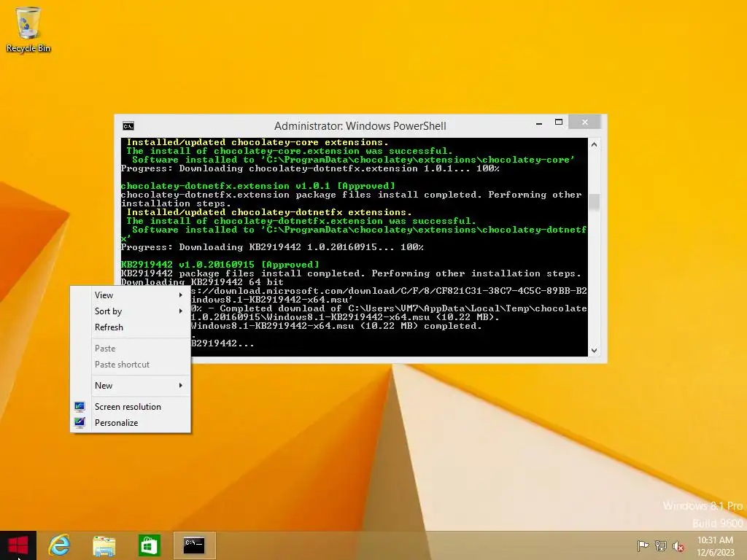Click 'Installed/updated chocolatey-core extensions.' line

258,142
